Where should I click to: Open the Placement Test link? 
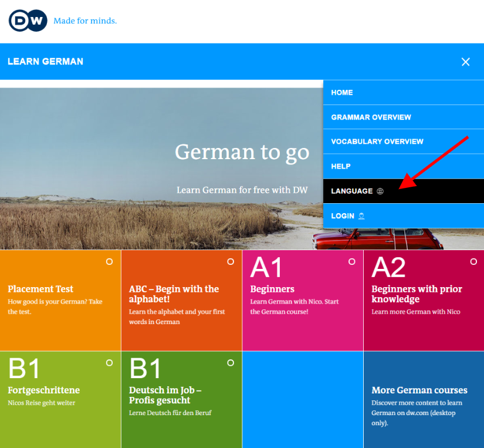pyautogui.click(x=40, y=289)
